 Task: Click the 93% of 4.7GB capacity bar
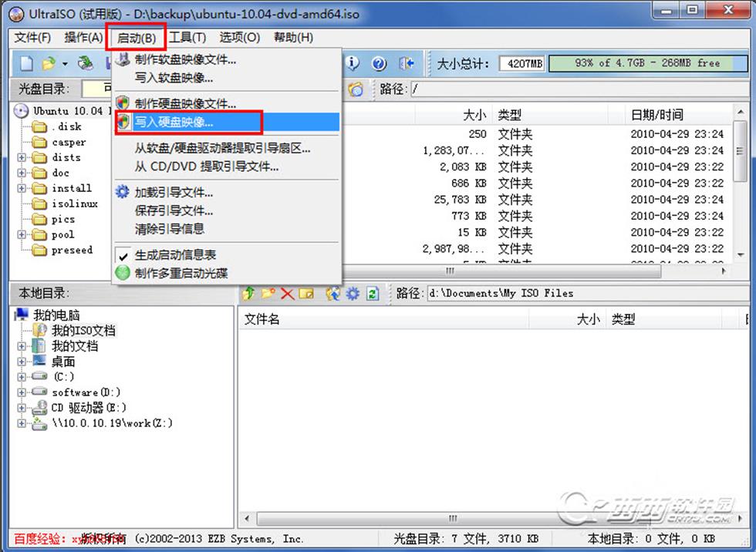tap(646, 63)
